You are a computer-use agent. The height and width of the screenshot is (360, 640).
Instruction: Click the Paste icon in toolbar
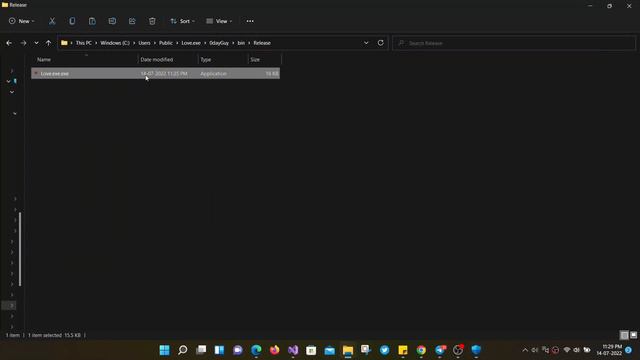(x=92, y=21)
